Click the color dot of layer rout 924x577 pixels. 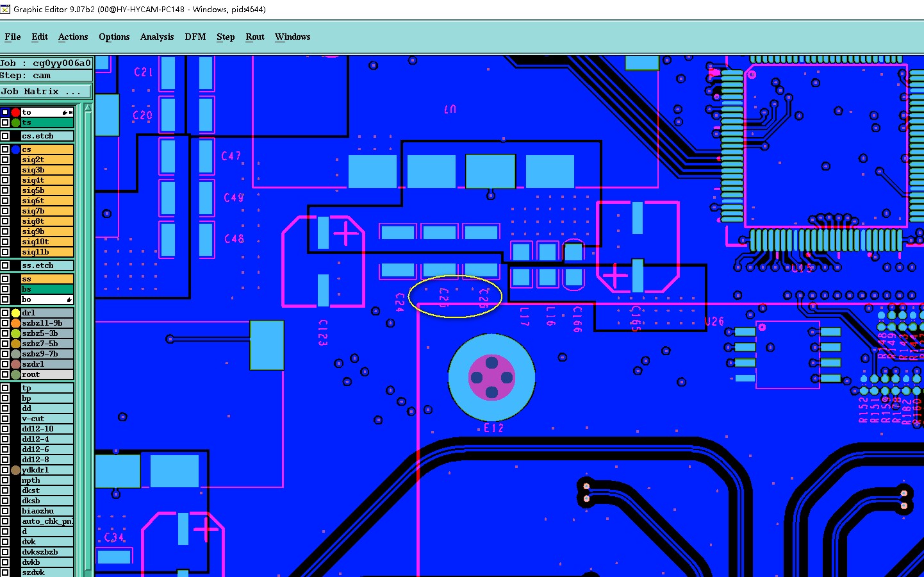[15, 374]
